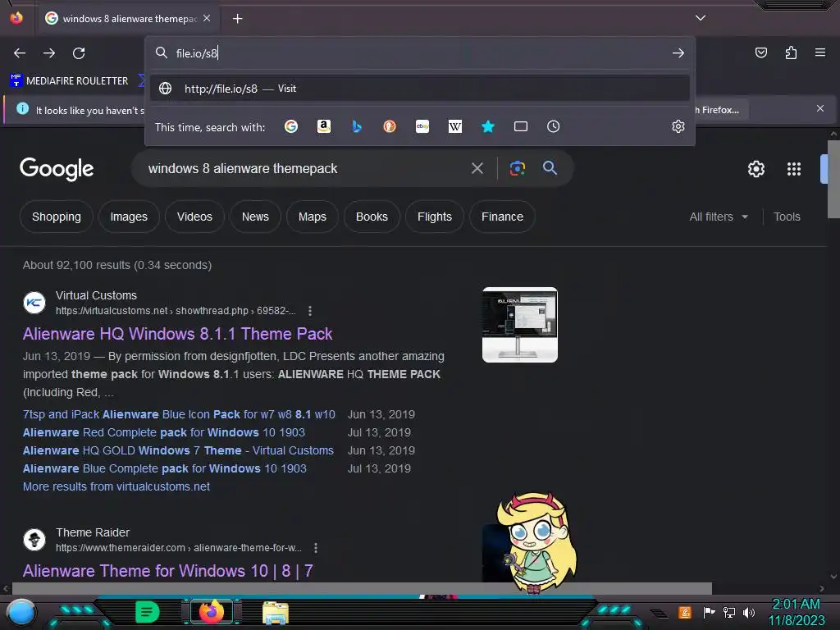
Task: Open the list all tabs dropdown
Action: click(701, 18)
